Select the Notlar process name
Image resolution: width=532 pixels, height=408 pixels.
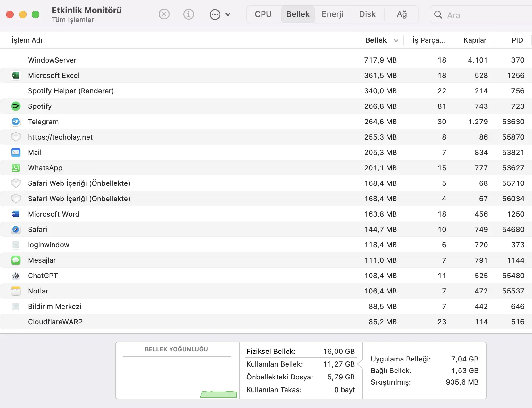click(x=38, y=291)
